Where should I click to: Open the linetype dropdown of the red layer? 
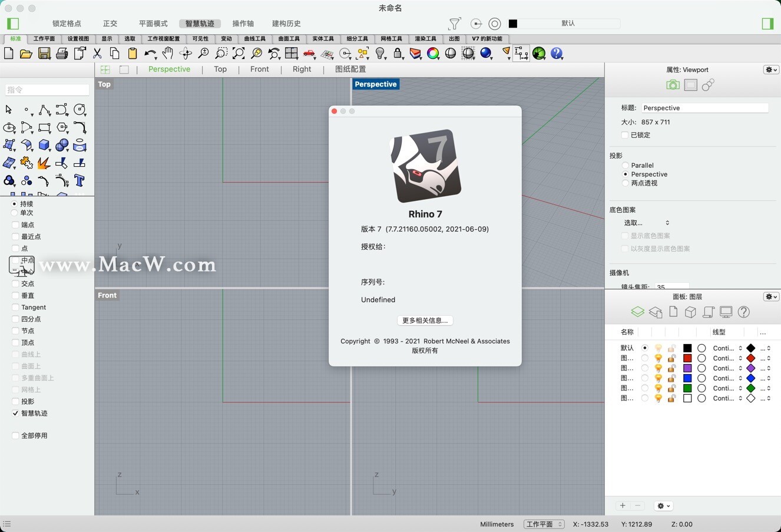(x=727, y=358)
